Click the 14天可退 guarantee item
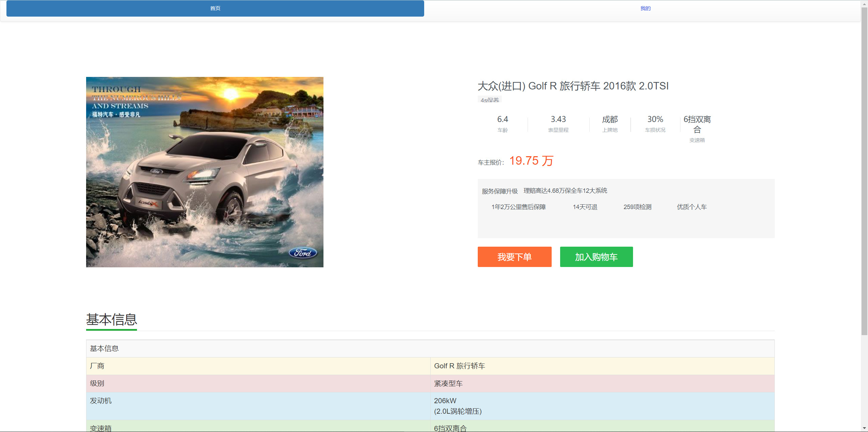 (x=585, y=207)
